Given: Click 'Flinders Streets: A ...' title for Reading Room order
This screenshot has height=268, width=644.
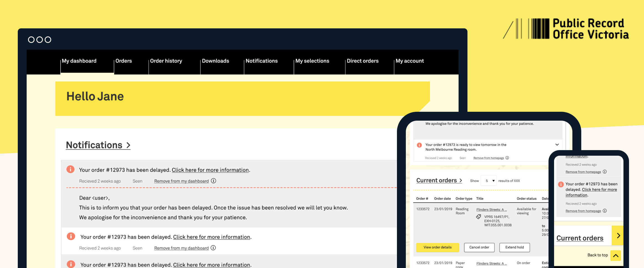Looking at the screenshot, I should 492,210.
